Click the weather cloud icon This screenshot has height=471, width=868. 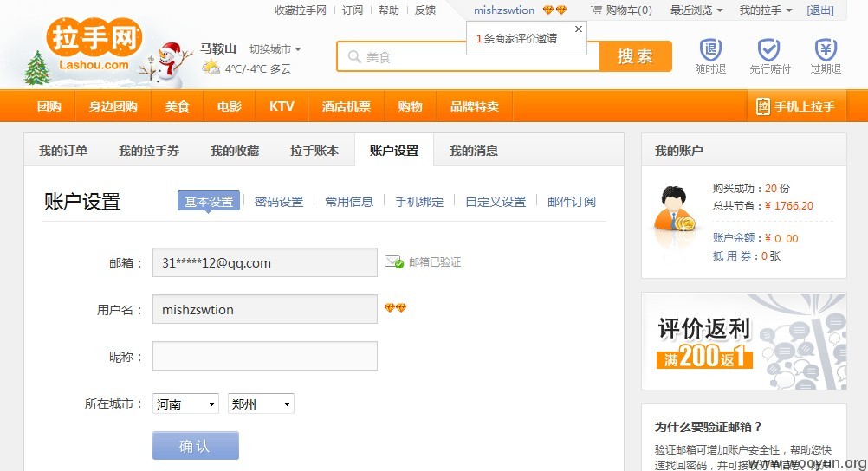211,68
